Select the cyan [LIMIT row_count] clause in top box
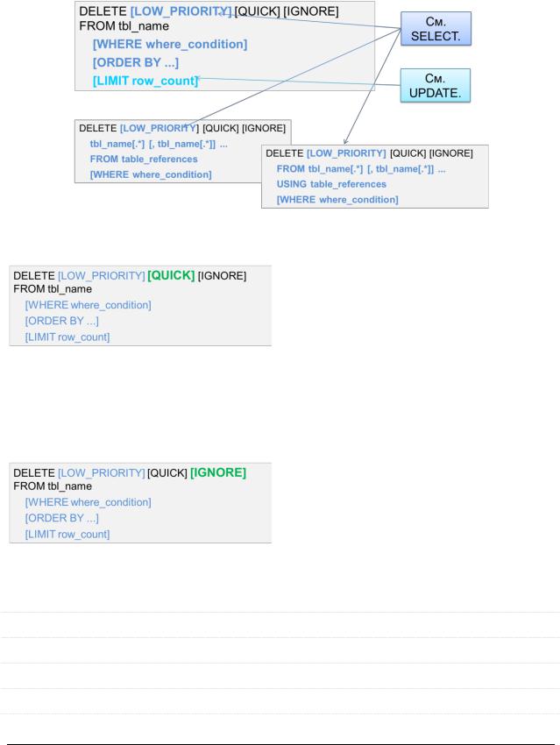Screen dimensions: 560x745 pos(145,81)
